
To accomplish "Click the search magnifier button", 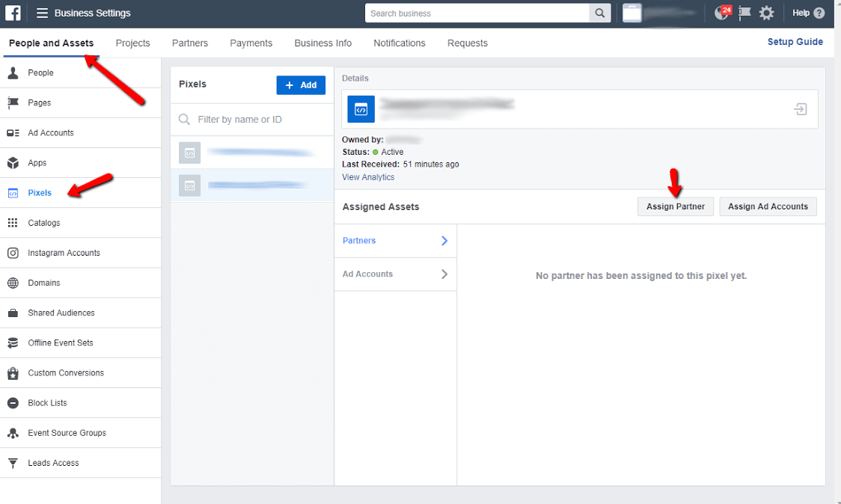I will pyautogui.click(x=599, y=13).
